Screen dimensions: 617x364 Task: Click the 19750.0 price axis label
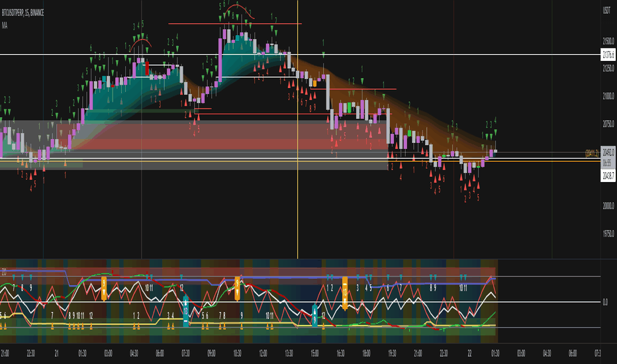pos(608,234)
